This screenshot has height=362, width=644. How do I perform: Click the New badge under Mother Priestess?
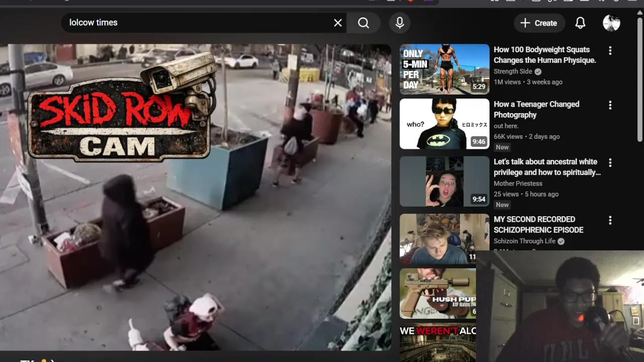pyautogui.click(x=502, y=205)
